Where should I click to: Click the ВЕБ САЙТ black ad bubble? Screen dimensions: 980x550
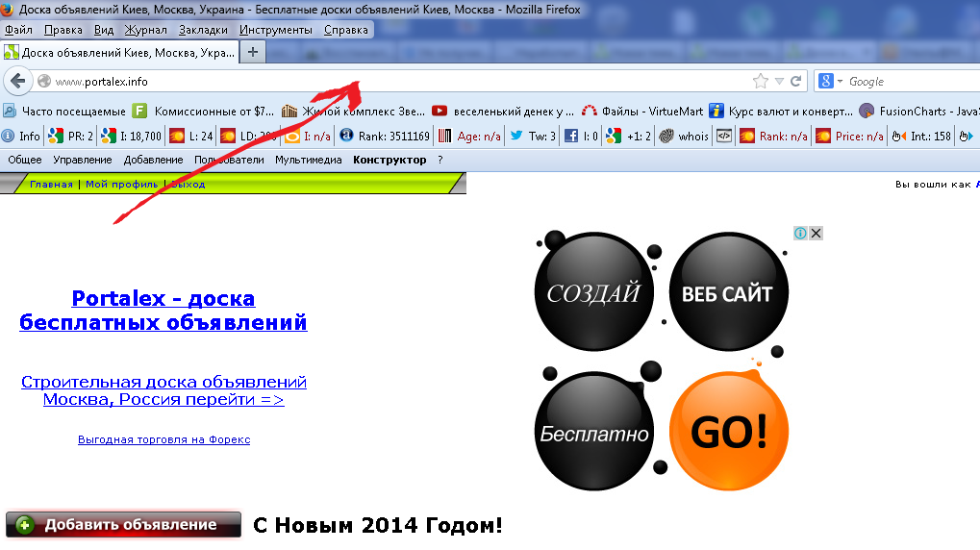tap(729, 291)
